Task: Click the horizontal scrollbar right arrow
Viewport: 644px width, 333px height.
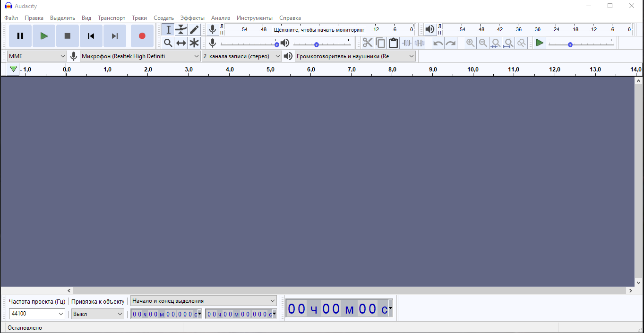Action: coord(631,290)
